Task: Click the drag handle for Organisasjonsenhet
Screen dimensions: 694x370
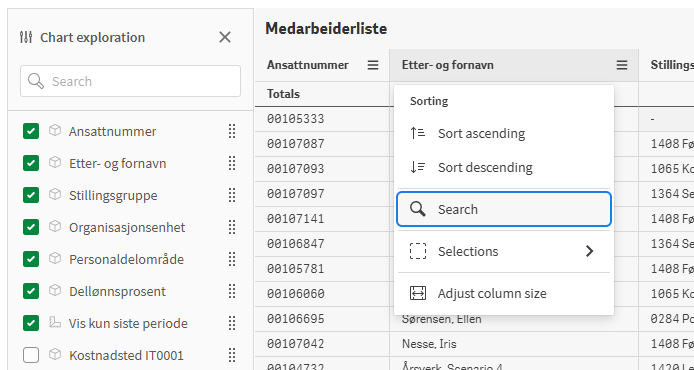Action: [232, 227]
